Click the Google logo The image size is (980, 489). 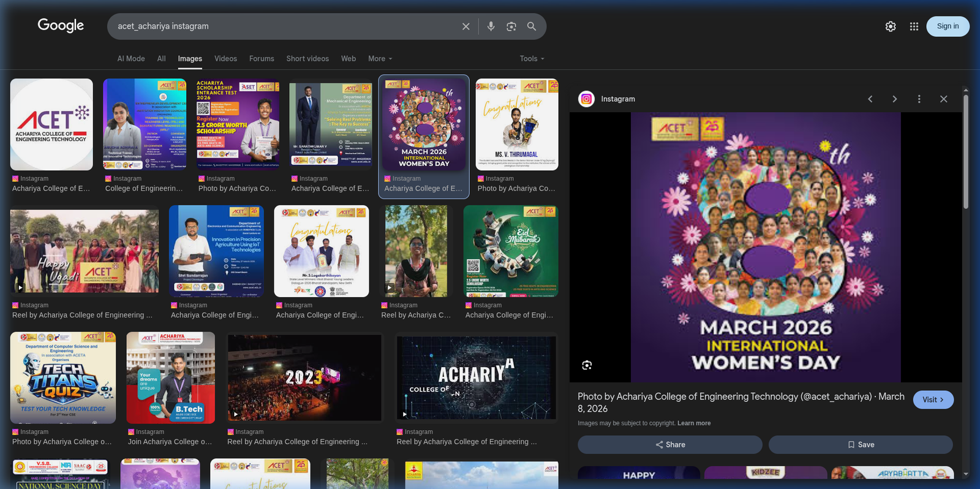tap(61, 25)
